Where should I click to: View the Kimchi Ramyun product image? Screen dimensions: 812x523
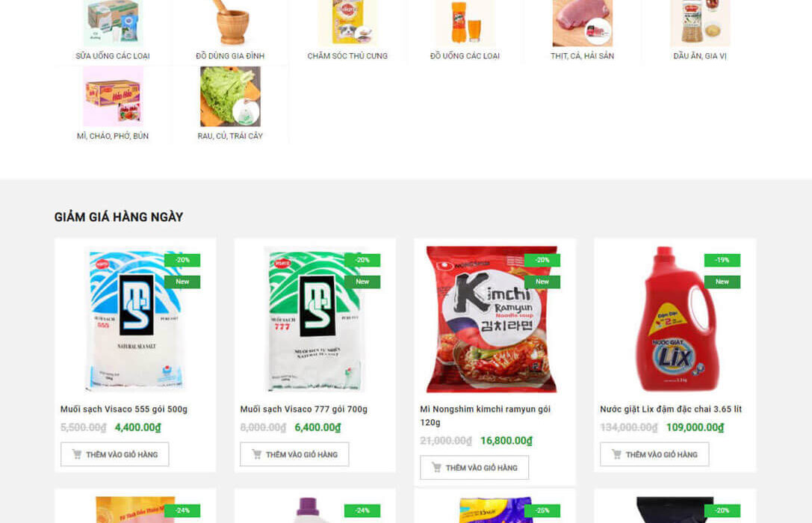point(492,319)
